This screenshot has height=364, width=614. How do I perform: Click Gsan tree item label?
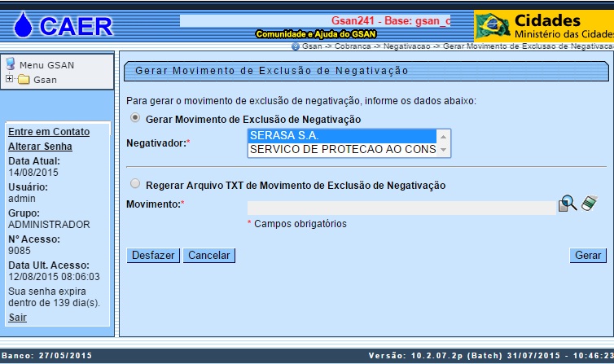(x=45, y=80)
